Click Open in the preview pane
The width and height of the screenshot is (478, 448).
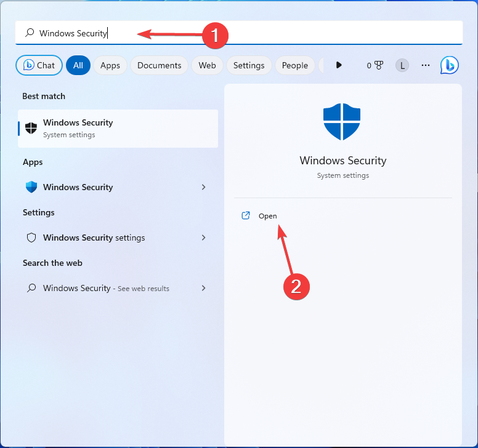(268, 216)
